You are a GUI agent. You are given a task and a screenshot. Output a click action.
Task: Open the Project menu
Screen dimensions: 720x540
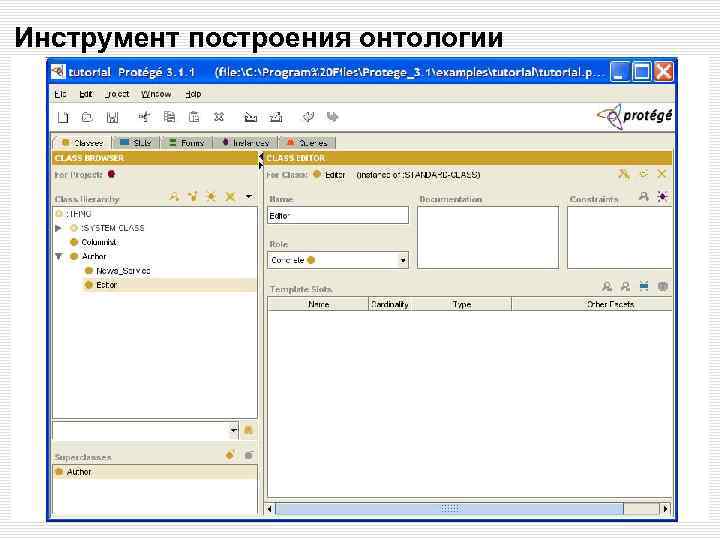coord(117,94)
